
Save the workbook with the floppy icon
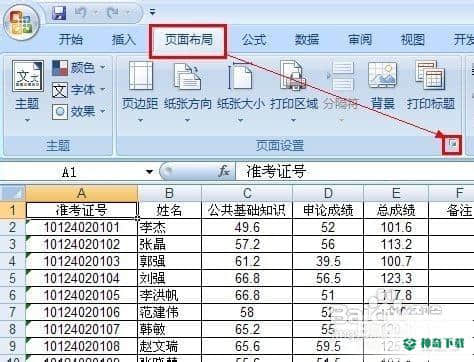(59, 13)
